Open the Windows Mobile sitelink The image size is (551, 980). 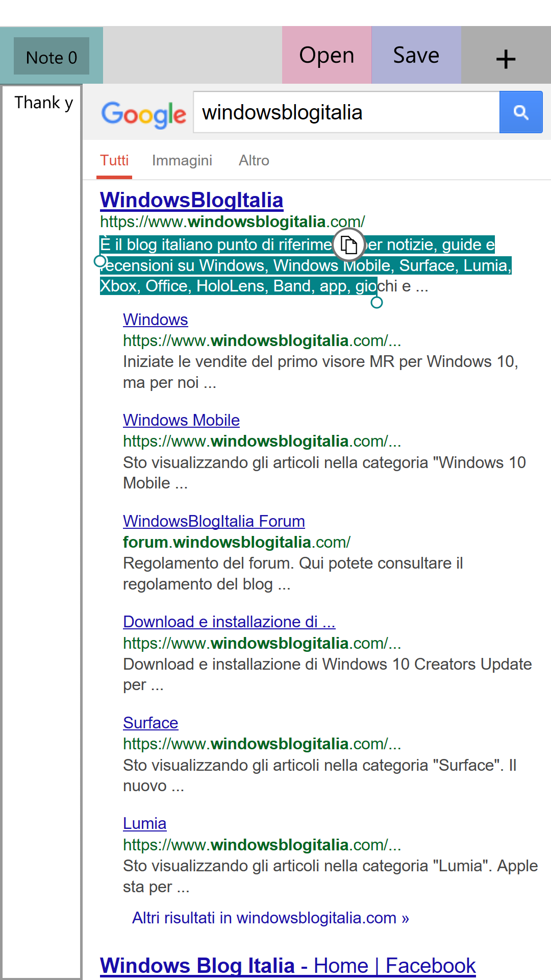pos(181,420)
